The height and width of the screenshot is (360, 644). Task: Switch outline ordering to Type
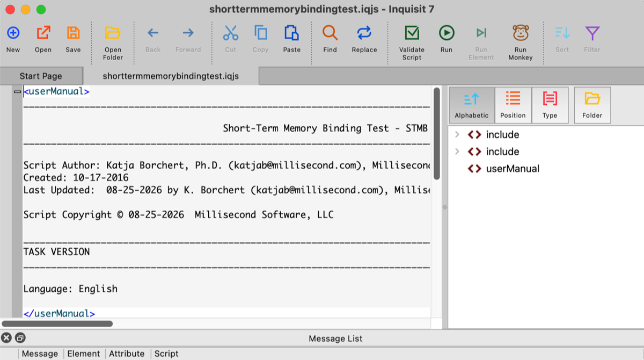[550, 105]
